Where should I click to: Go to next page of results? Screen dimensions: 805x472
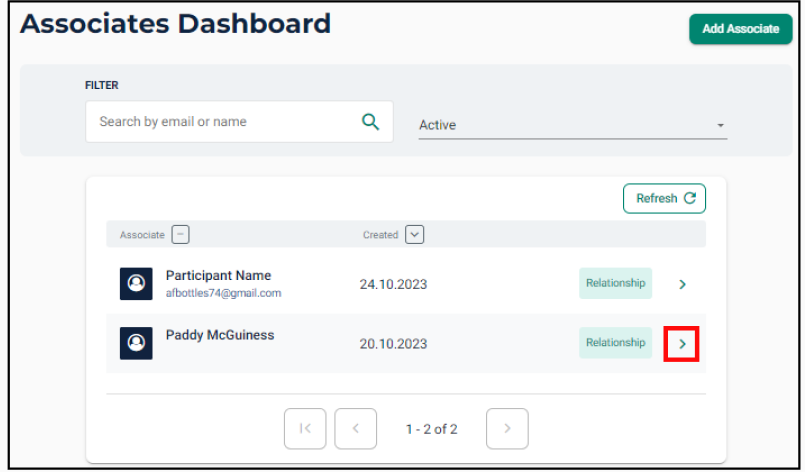(507, 429)
